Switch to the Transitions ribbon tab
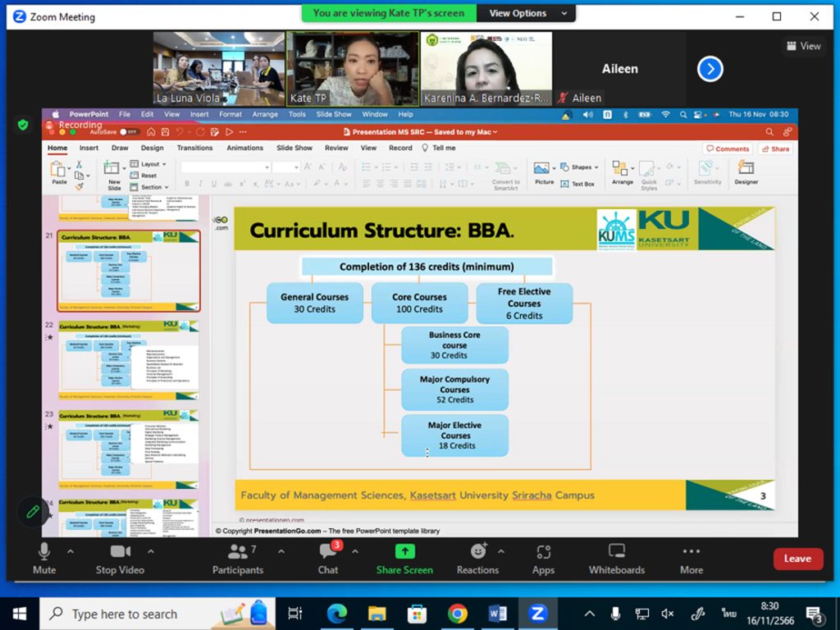The height and width of the screenshot is (630, 840). point(194,148)
